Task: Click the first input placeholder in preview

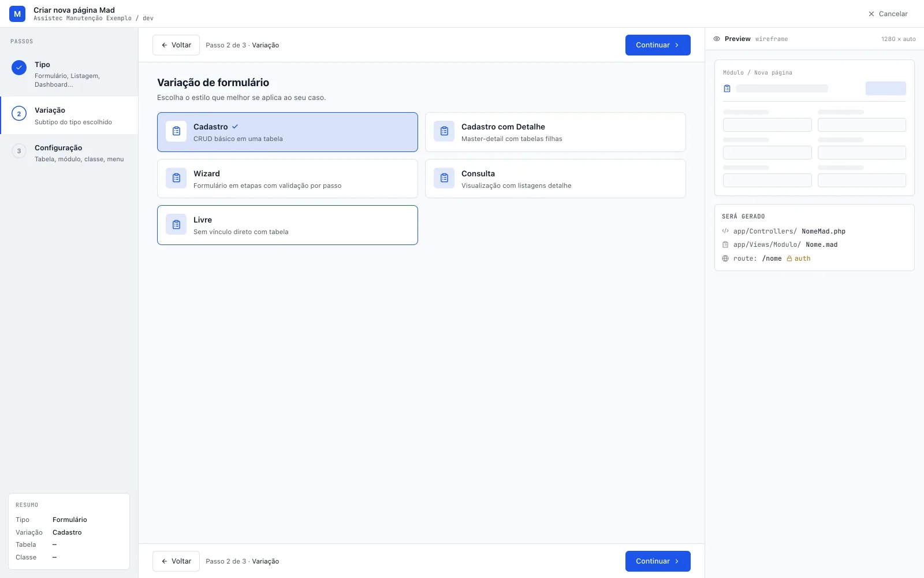Action: pyautogui.click(x=767, y=125)
